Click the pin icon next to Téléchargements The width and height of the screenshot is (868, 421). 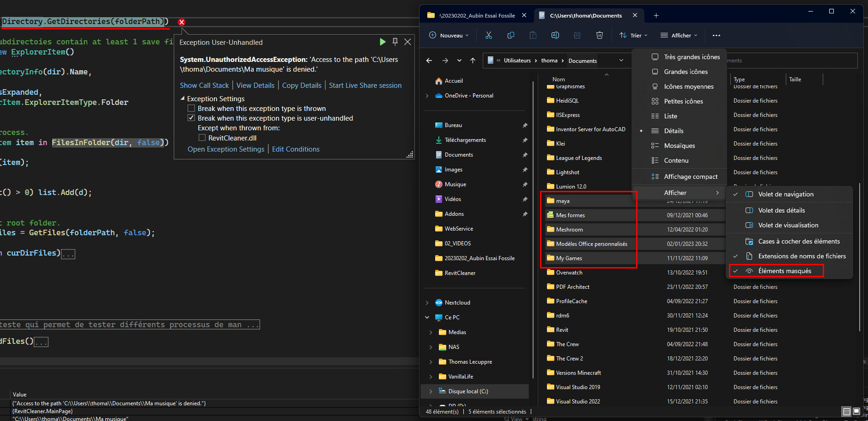tap(525, 140)
